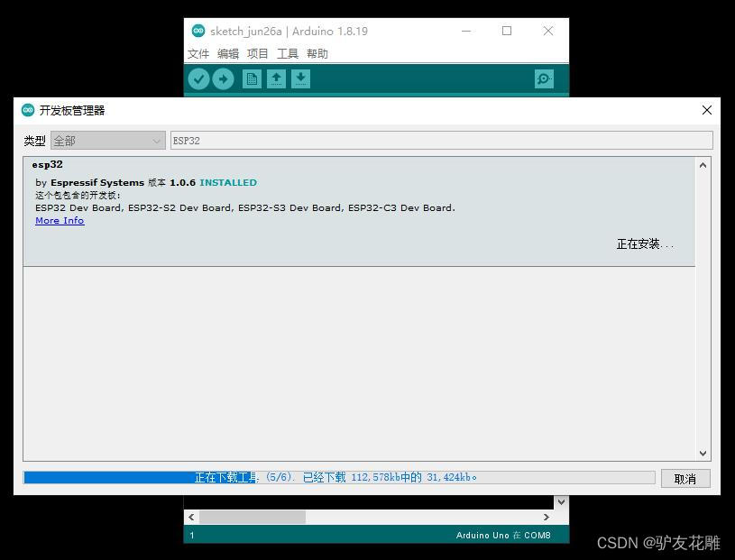735x560 pixels.
Task: Open the More Info link for esp32
Action: (x=60, y=220)
